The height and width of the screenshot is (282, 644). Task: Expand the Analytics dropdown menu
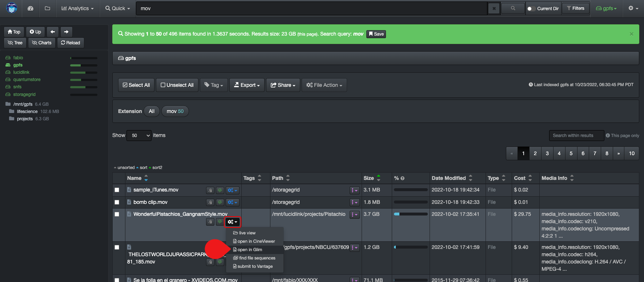tap(77, 8)
